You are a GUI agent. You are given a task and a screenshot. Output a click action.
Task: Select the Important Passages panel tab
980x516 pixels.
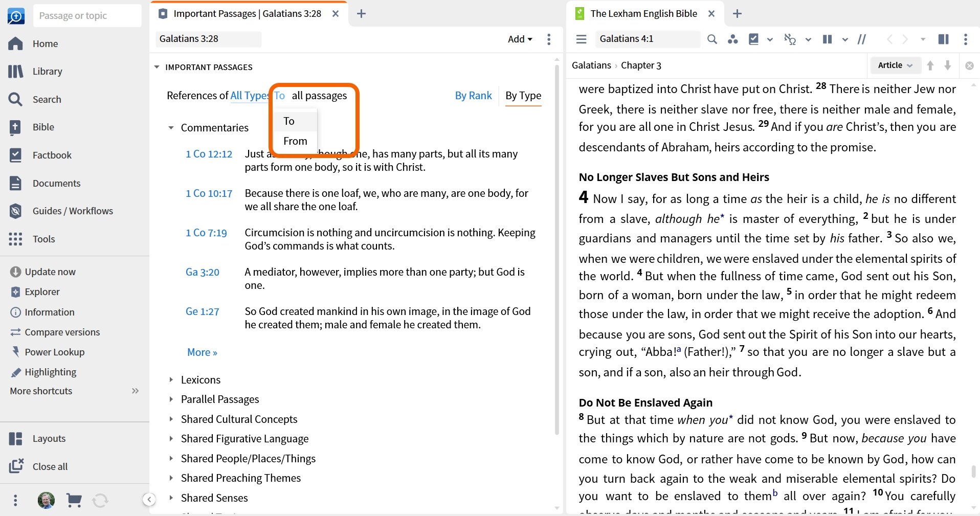(247, 14)
